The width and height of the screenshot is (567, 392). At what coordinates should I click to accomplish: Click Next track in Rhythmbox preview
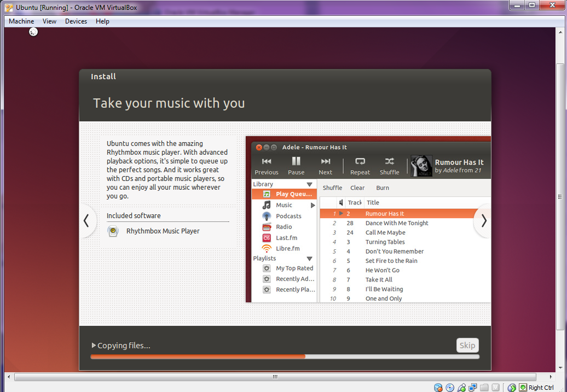(x=326, y=166)
